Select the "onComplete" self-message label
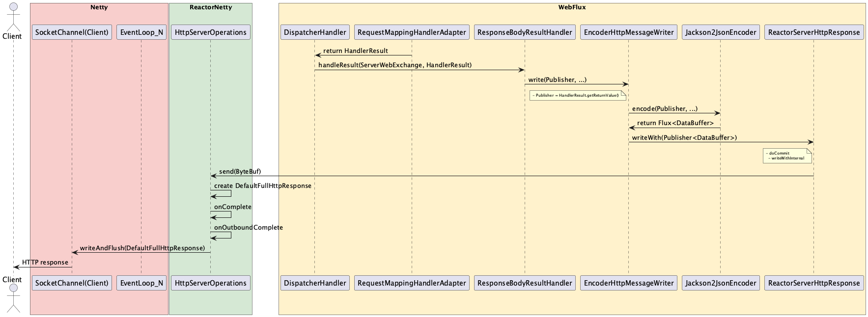868x317 pixels. [x=233, y=207]
